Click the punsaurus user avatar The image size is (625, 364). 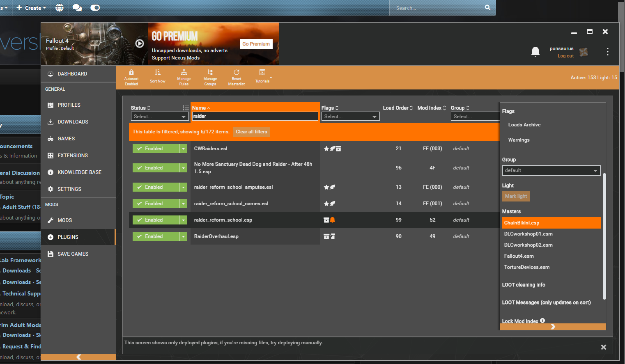tap(584, 52)
